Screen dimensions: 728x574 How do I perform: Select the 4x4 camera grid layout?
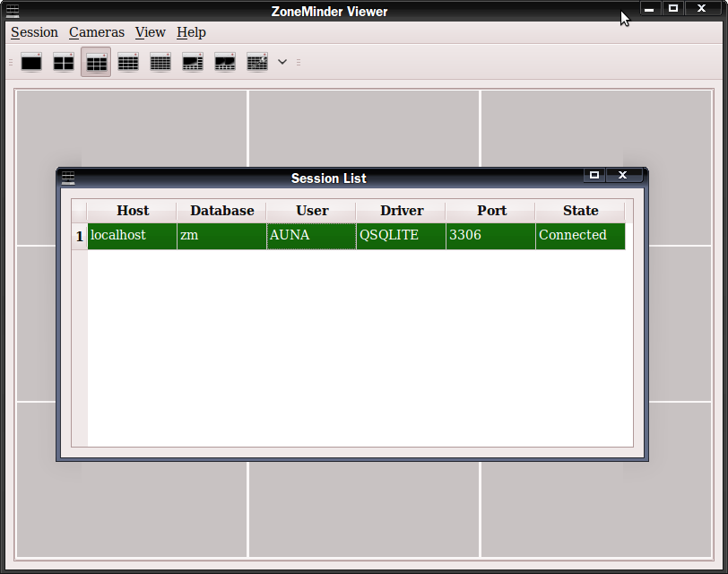(128, 62)
